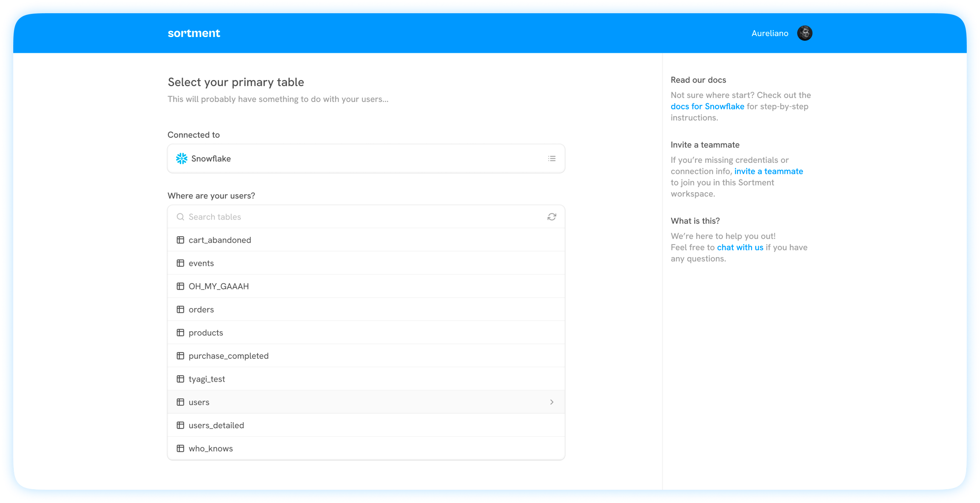This screenshot has width=980, height=503.
Task: Click table icon beside who_knows
Action: point(180,449)
